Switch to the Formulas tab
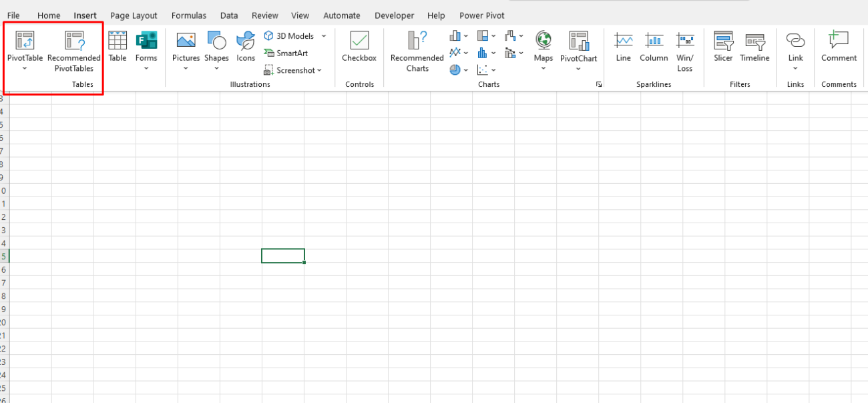Viewport: 868px width, 403px height. [189, 15]
